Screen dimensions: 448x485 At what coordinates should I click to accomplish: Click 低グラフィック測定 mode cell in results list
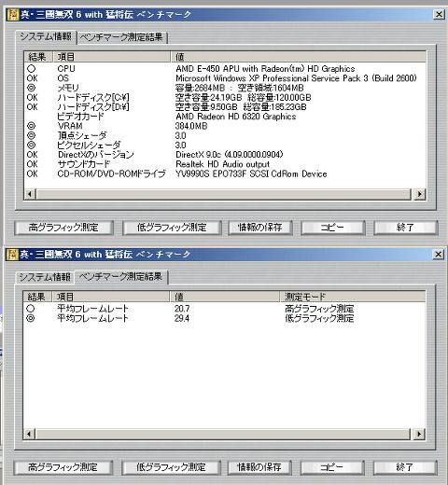pos(319,318)
